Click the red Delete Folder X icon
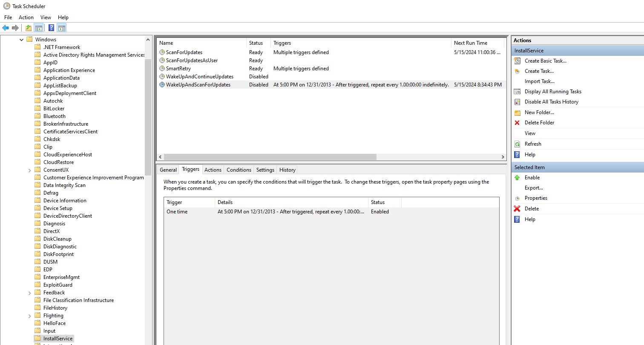 click(517, 122)
